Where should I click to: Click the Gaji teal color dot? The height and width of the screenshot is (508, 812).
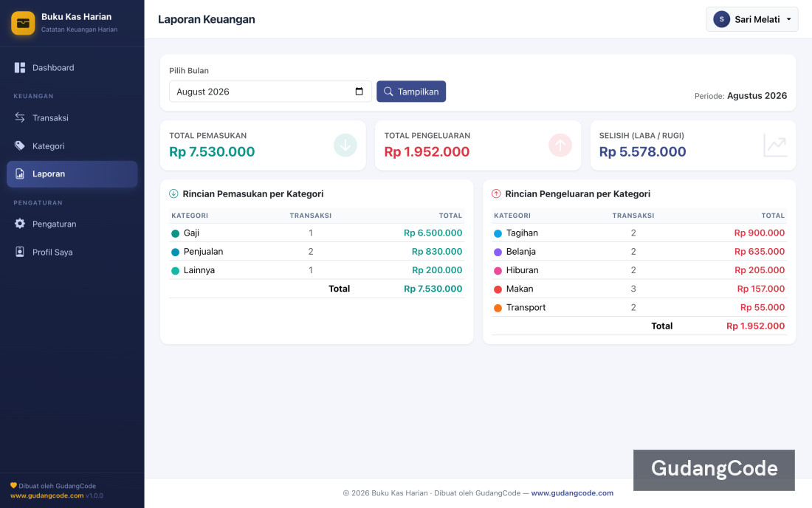[175, 233]
